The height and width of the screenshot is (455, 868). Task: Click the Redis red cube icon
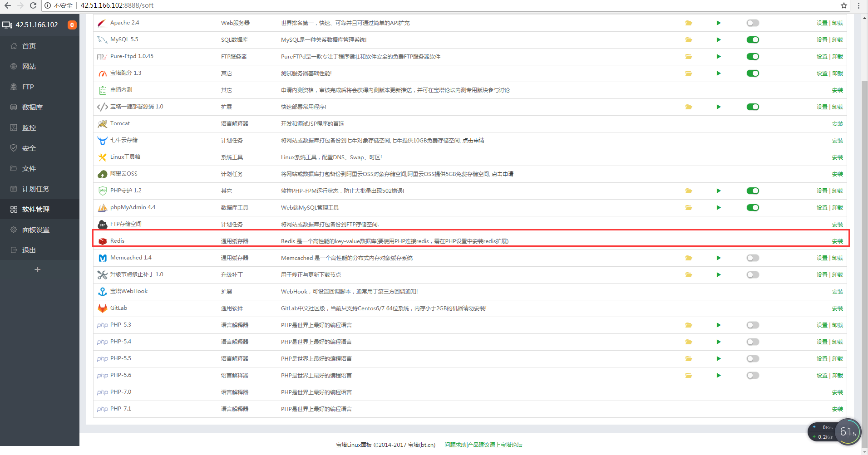tap(103, 241)
